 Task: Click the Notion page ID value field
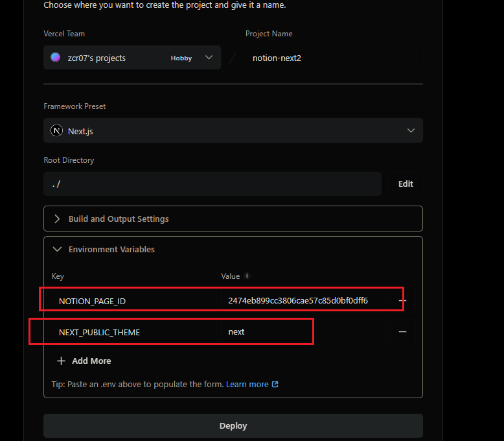[x=302, y=300]
